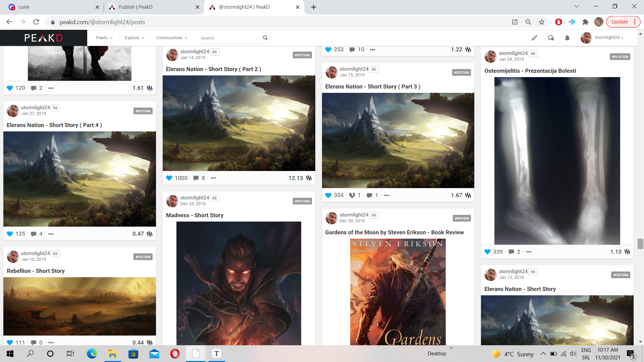The width and height of the screenshot is (644, 362).
Task: Like the Osteomijelitis post with 339 votes
Action: point(488,252)
